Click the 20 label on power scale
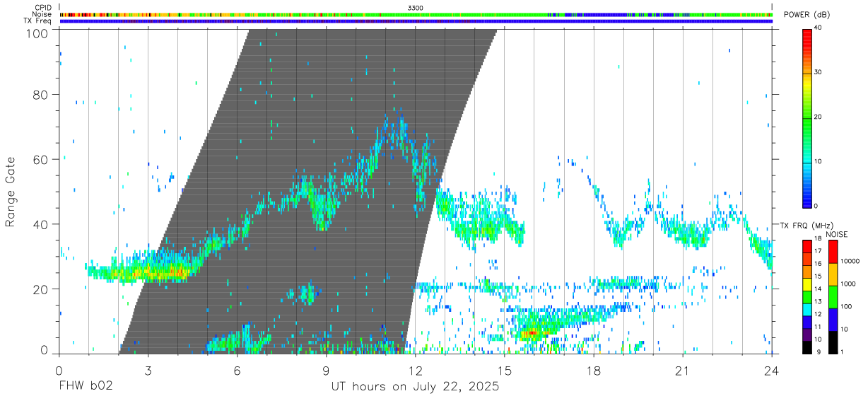 pyautogui.click(x=819, y=117)
